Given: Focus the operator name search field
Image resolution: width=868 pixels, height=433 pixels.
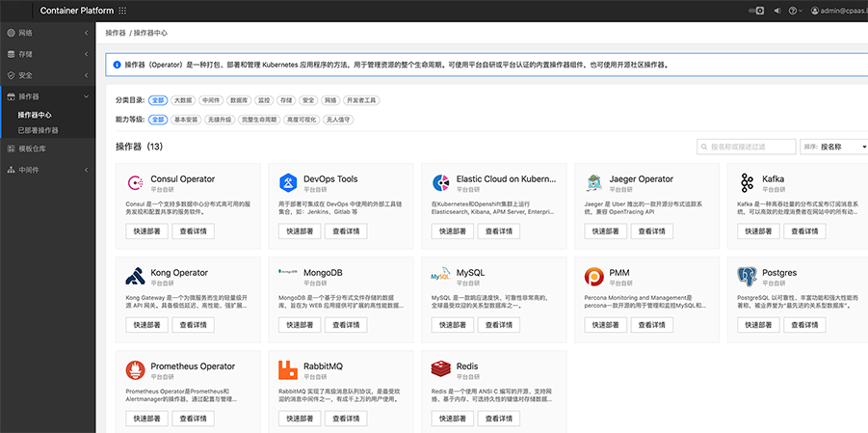Looking at the screenshot, I should point(747,147).
